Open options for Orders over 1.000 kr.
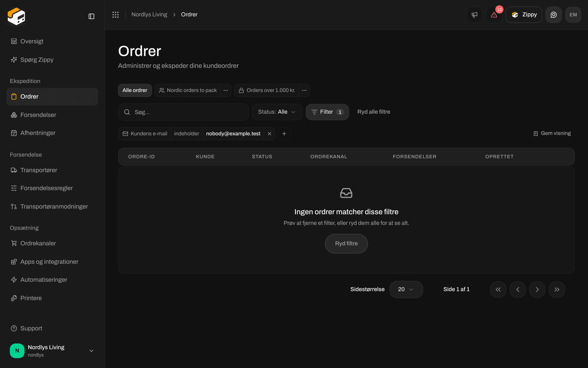This screenshot has height=368, width=588. (304, 90)
